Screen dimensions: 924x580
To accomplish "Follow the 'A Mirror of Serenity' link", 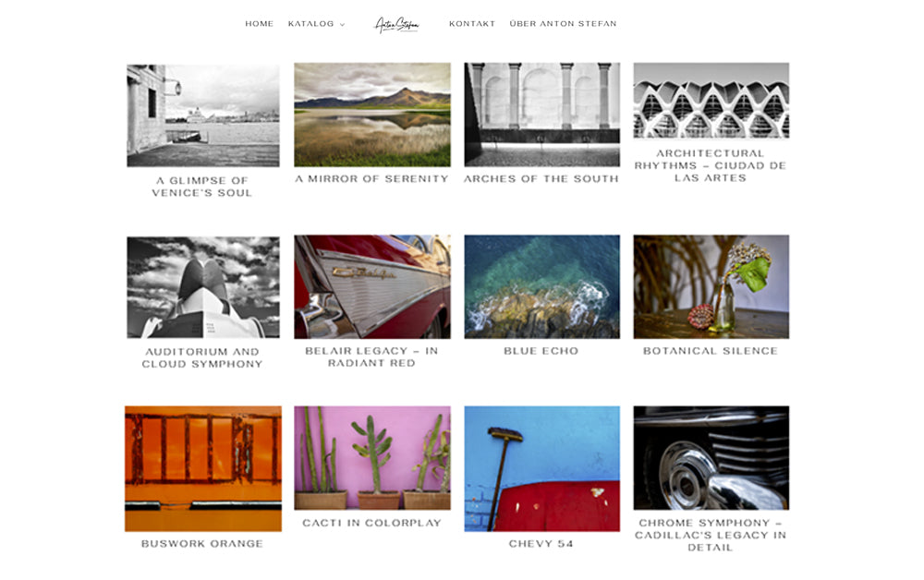I will 371,178.
